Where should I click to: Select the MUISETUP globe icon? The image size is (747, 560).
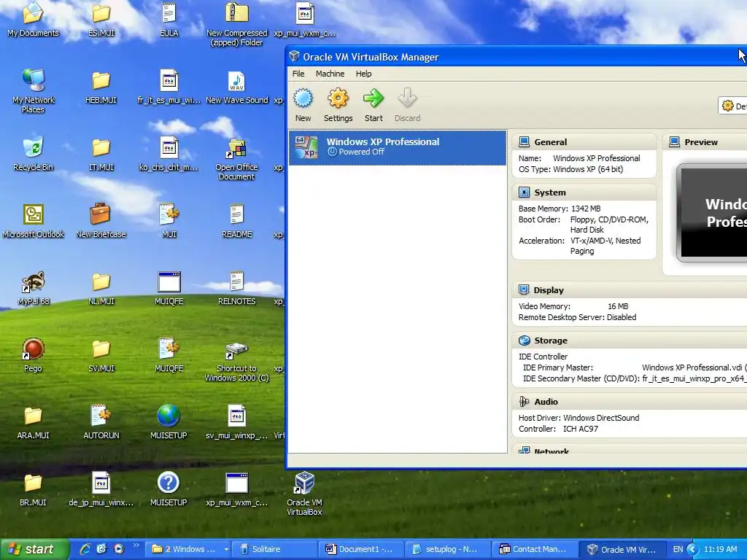pyautogui.click(x=169, y=421)
